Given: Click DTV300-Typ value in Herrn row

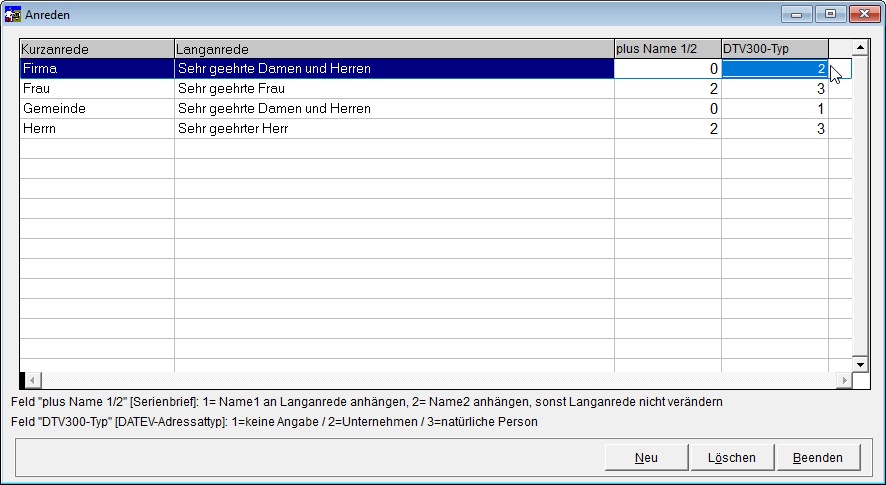Looking at the screenshot, I should pyautogui.click(x=775, y=129).
